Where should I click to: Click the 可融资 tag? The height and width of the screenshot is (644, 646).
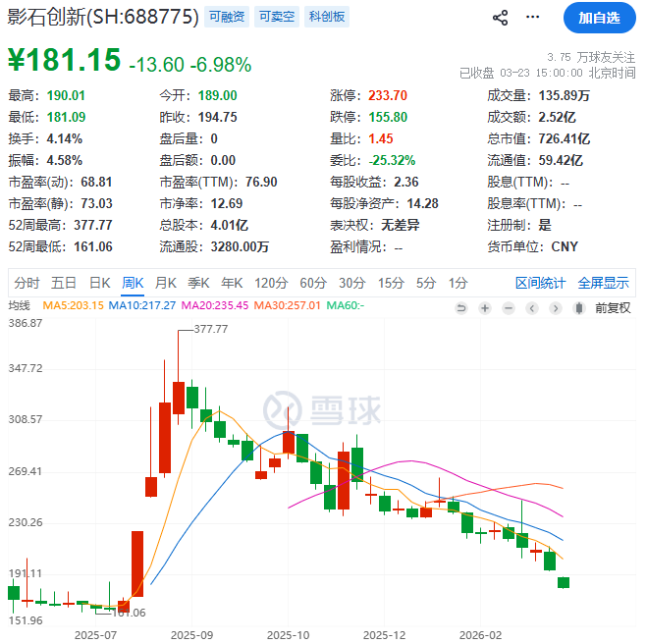(x=228, y=17)
